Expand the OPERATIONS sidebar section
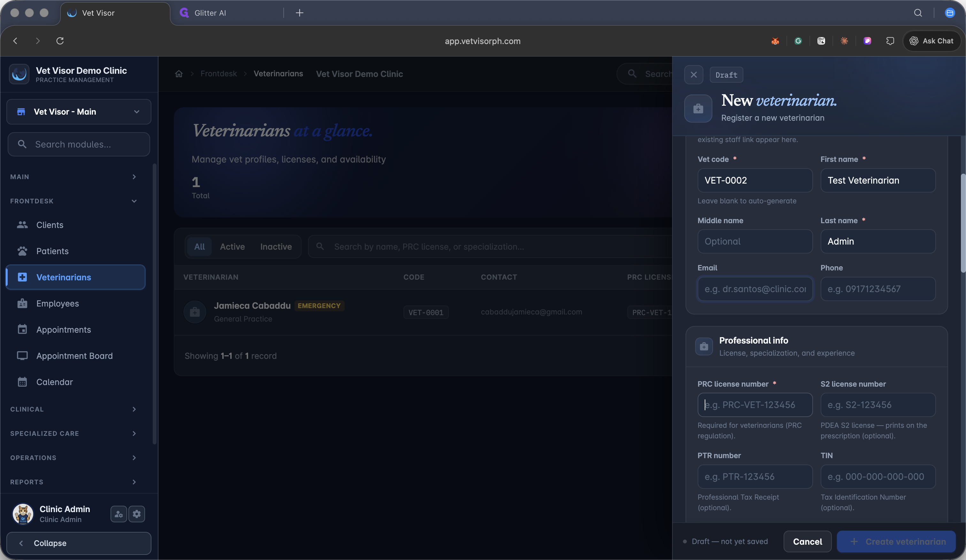This screenshot has height=560, width=966. [x=73, y=458]
